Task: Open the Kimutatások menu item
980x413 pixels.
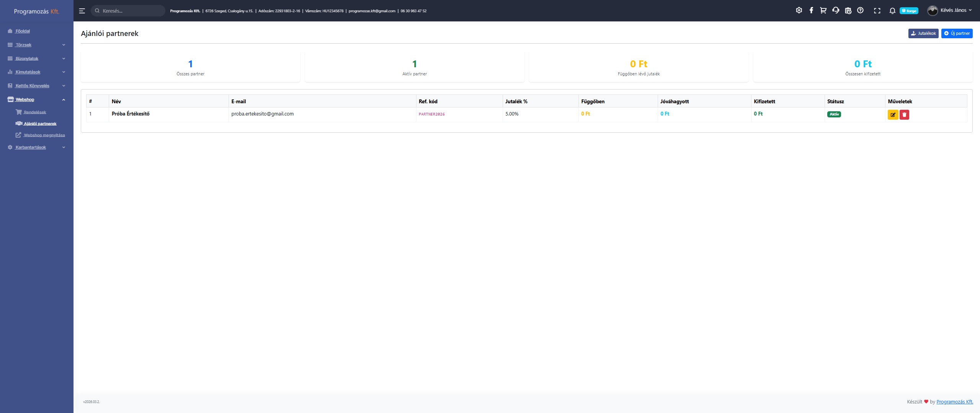Action: tap(28, 72)
